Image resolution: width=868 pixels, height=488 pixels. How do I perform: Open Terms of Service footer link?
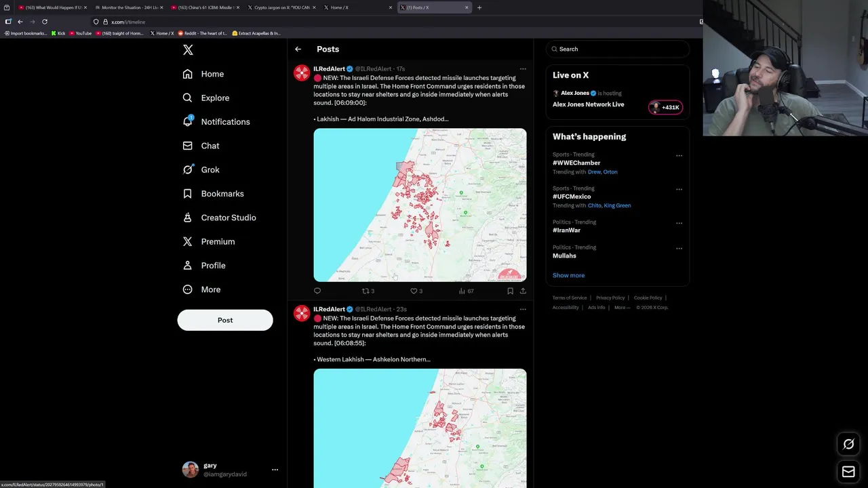[x=570, y=298]
